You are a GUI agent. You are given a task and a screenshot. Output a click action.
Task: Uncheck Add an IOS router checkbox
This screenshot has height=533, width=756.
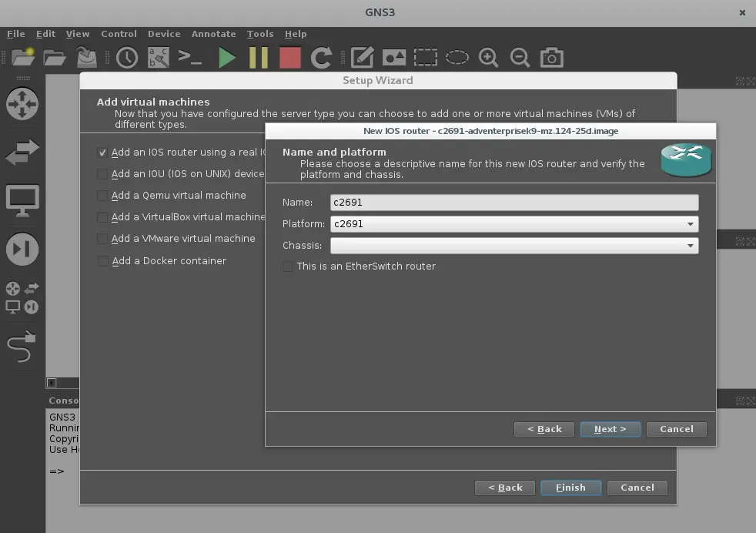(x=102, y=153)
